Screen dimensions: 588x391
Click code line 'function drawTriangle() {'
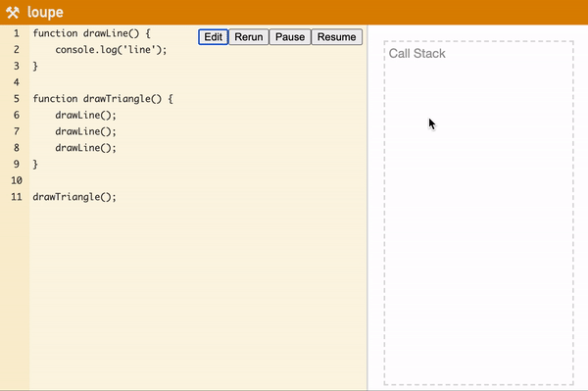103,99
